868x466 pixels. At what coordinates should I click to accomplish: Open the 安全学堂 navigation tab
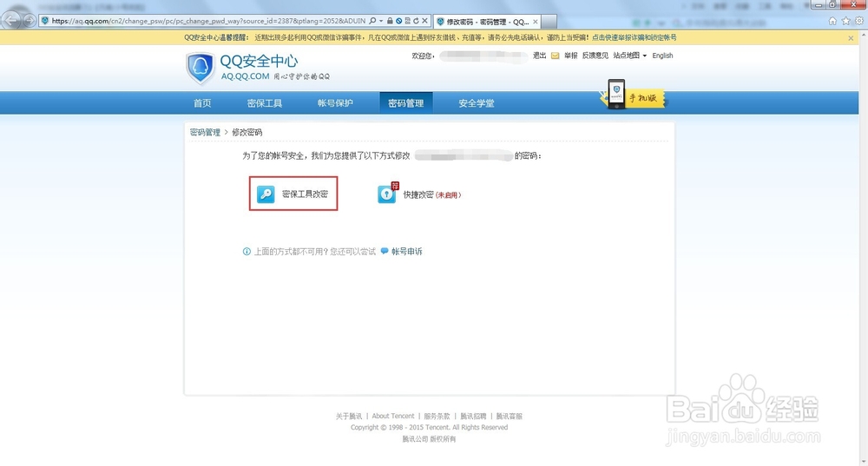476,103
